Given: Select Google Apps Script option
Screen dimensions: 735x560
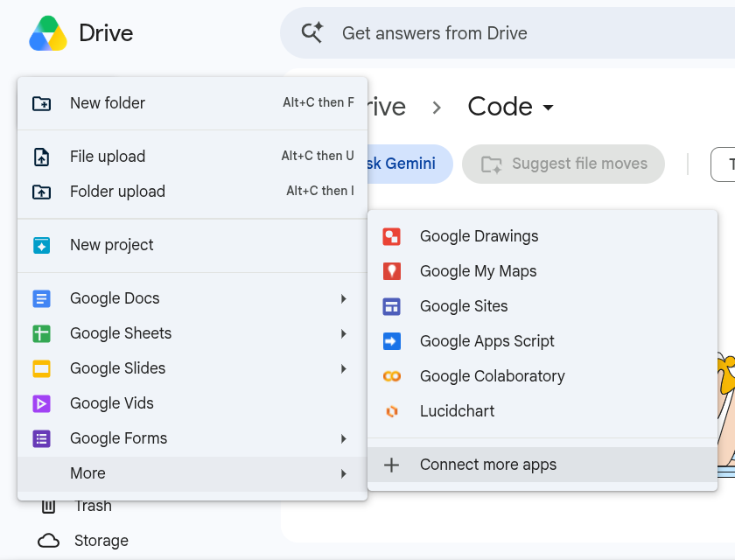Looking at the screenshot, I should click(542, 341).
